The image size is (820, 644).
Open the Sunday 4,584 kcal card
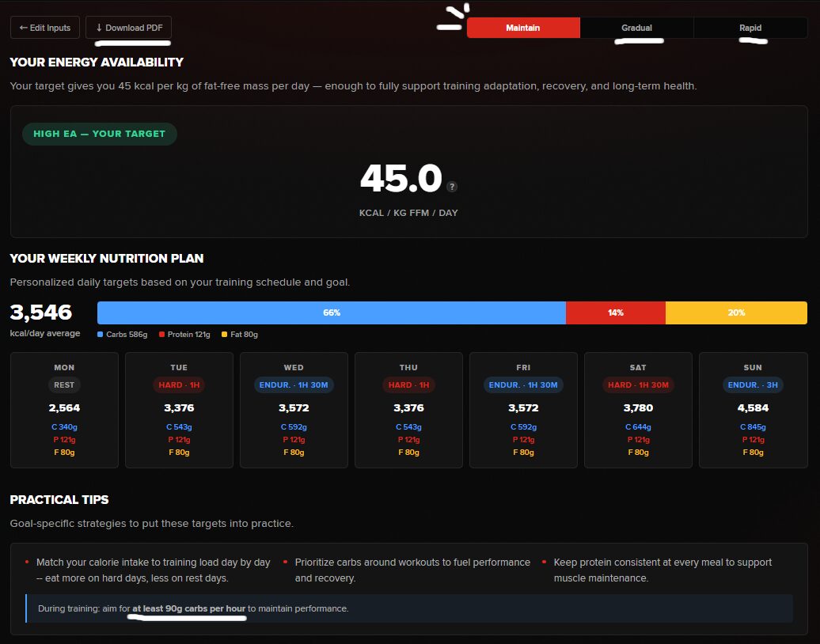point(753,410)
